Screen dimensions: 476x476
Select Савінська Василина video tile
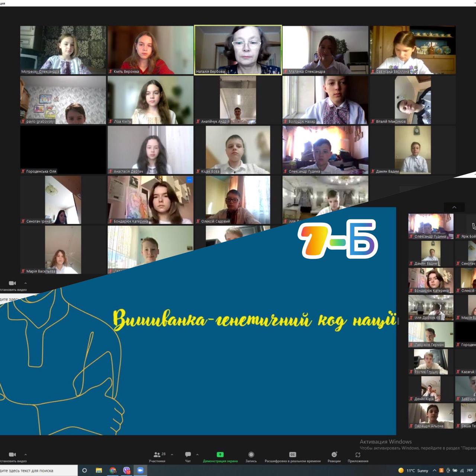tap(413, 50)
